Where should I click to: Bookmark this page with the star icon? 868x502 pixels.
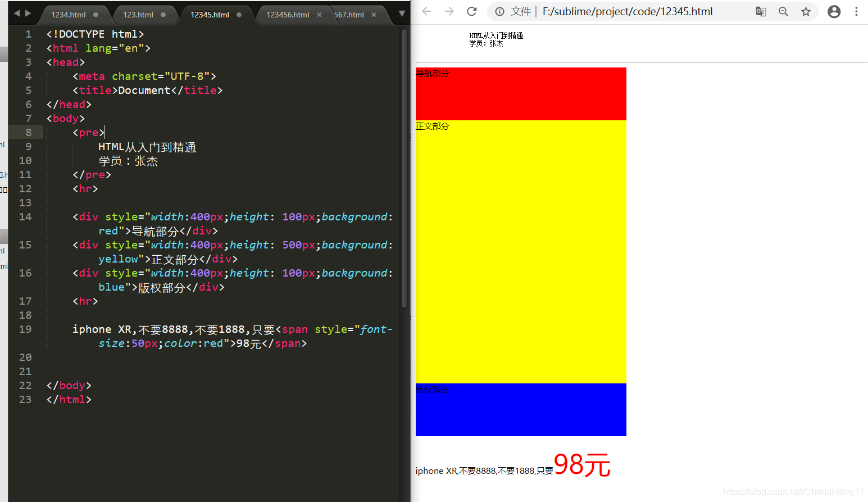click(x=806, y=11)
